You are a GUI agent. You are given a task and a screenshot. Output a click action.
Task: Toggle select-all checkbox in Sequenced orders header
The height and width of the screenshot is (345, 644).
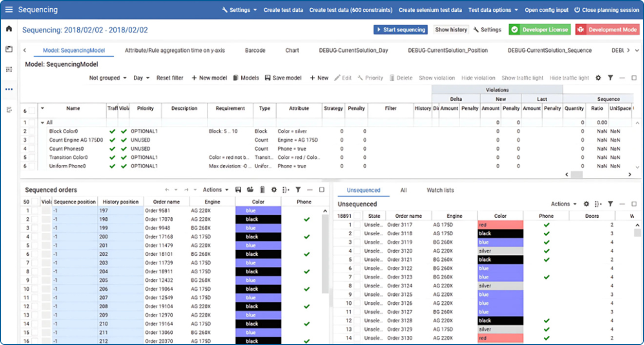(36, 202)
